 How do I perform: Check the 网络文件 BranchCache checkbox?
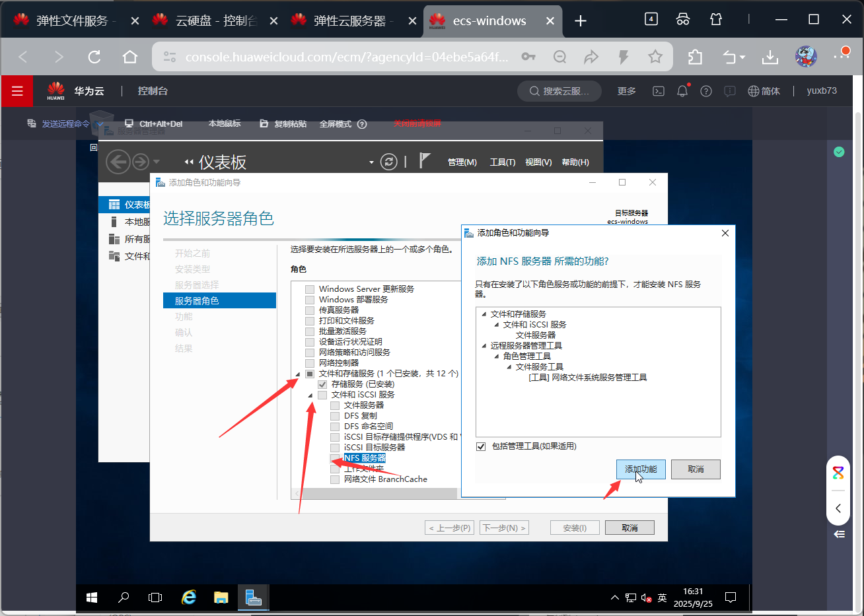[x=335, y=479]
